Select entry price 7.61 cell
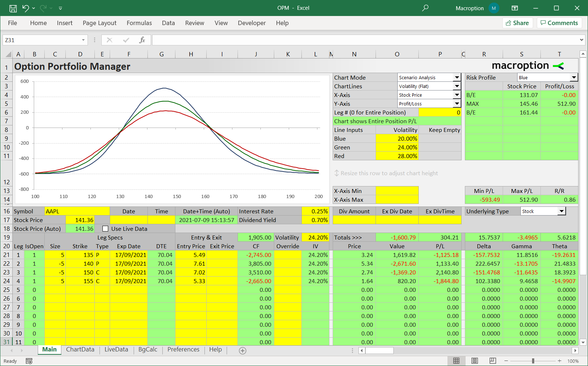The image size is (588, 366). click(191, 264)
